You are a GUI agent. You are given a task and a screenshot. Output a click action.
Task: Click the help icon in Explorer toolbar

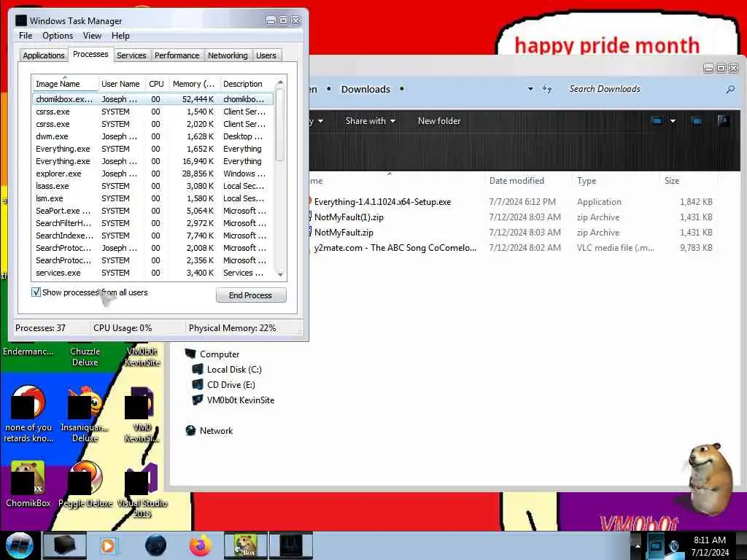coord(723,121)
